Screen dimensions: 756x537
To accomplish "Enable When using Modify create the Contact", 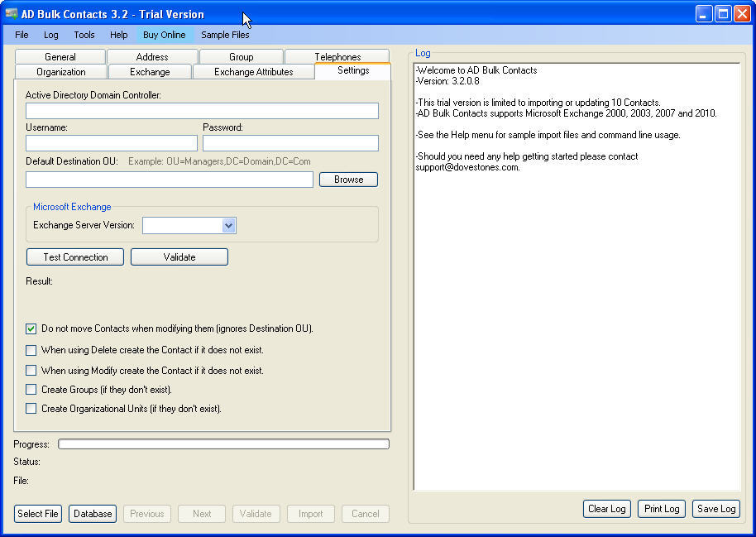I will pyautogui.click(x=31, y=370).
